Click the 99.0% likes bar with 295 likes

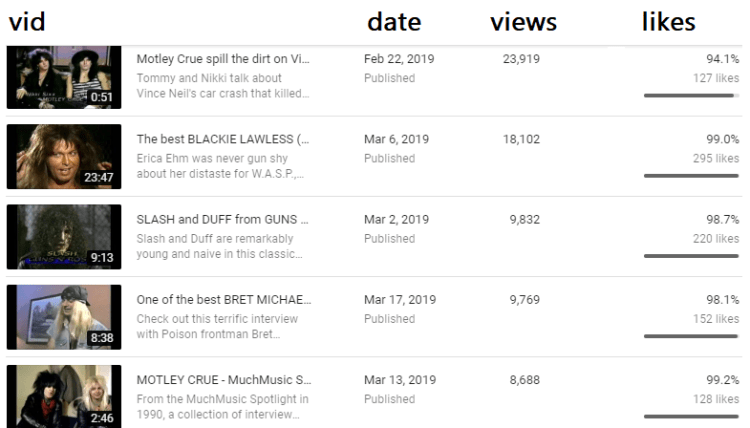click(691, 175)
